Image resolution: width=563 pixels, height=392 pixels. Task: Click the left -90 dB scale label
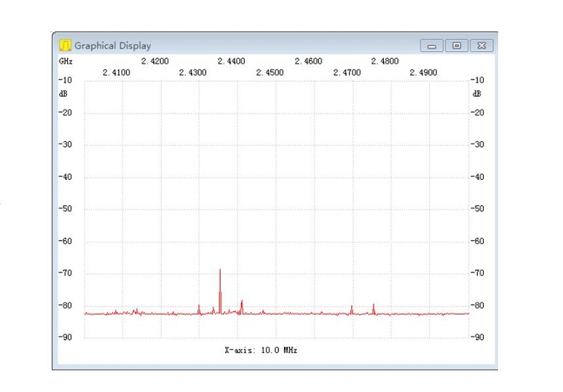[x=65, y=337]
